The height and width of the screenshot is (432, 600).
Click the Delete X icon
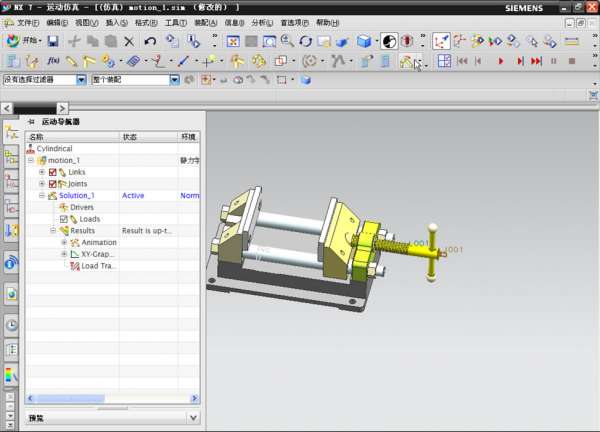pyautogui.click(x=129, y=41)
